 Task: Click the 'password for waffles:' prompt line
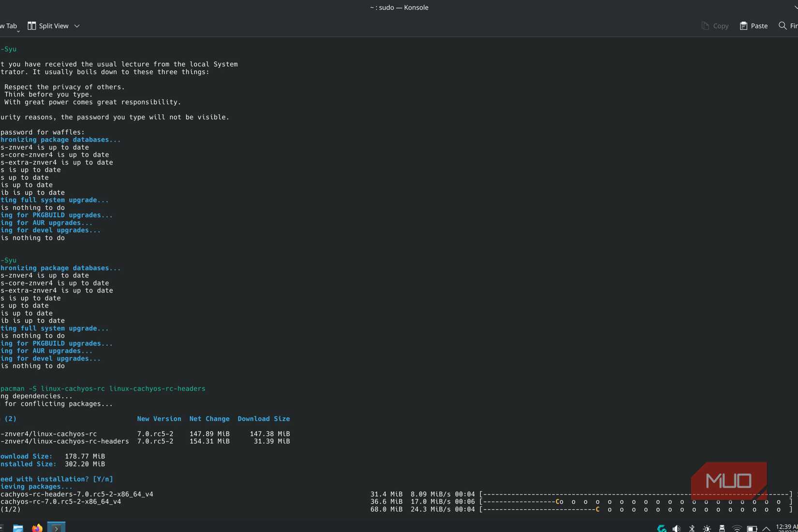pyautogui.click(x=43, y=132)
